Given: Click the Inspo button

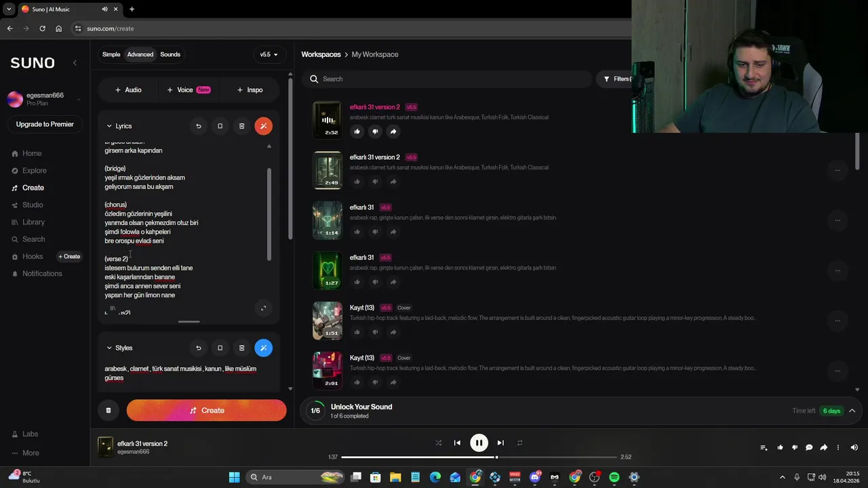Looking at the screenshot, I should (x=250, y=89).
